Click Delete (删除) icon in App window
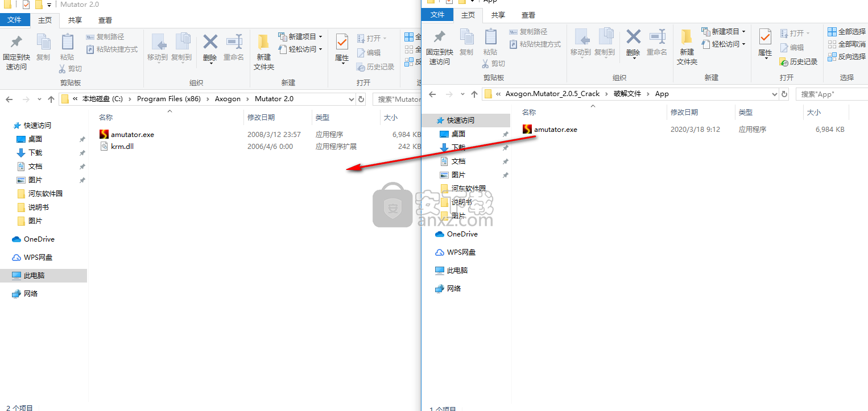868x411 pixels. 633,38
